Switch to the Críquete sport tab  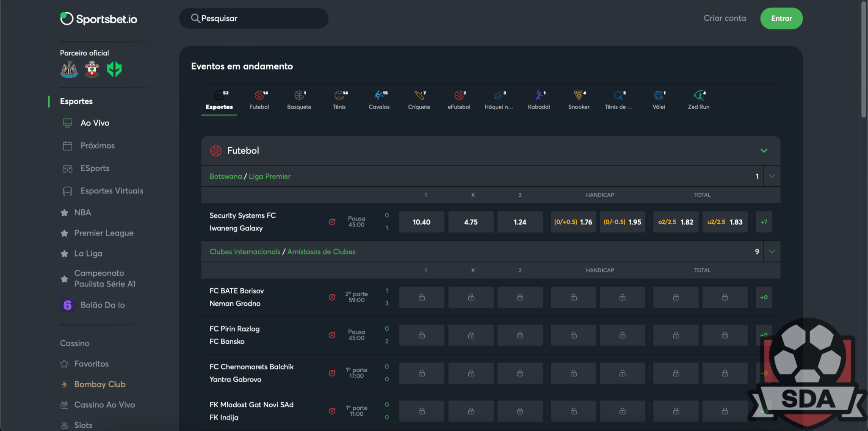(x=419, y=101)
